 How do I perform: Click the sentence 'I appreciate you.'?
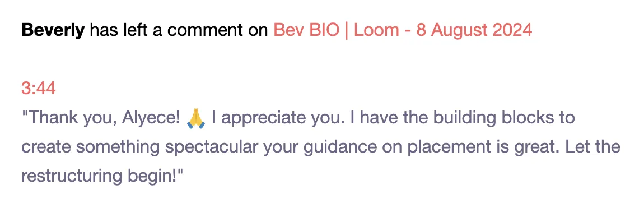coord(281,119)
